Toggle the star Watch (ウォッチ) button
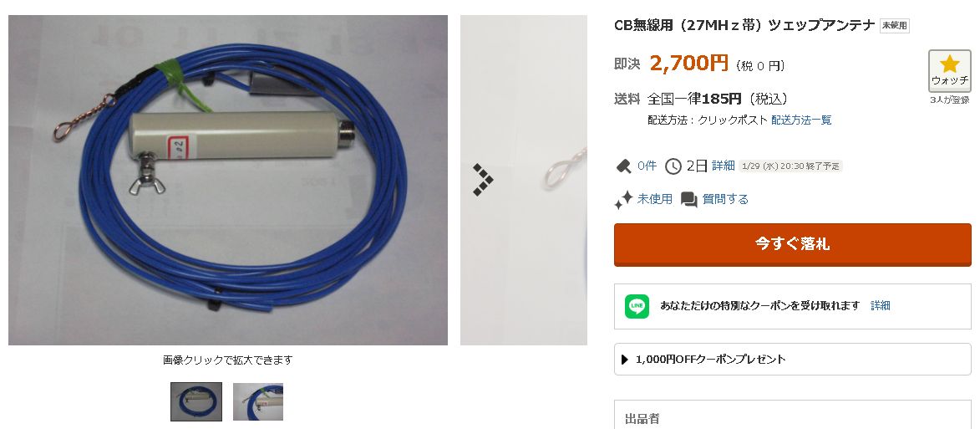This screenshot has height=429, width=980. click(949, 71)
